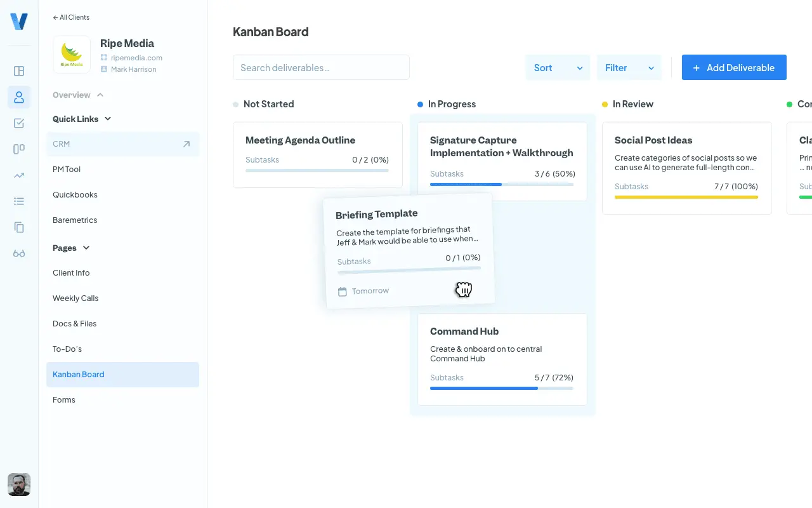The height and width of the screenshot is (508, 812).
Task: Open the Meeting Agenda Outline card
Action: (x=318, y=155)
